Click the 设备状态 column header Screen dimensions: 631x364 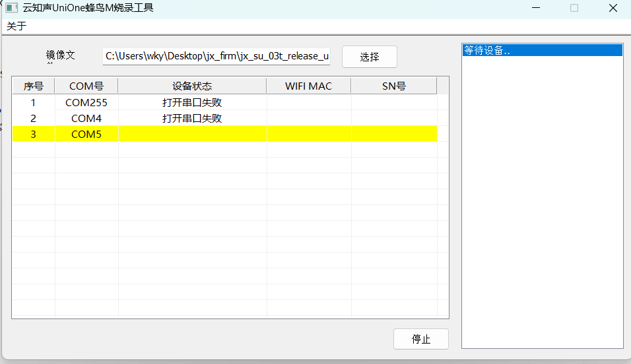pyautogui.click(x=192, y=86)
